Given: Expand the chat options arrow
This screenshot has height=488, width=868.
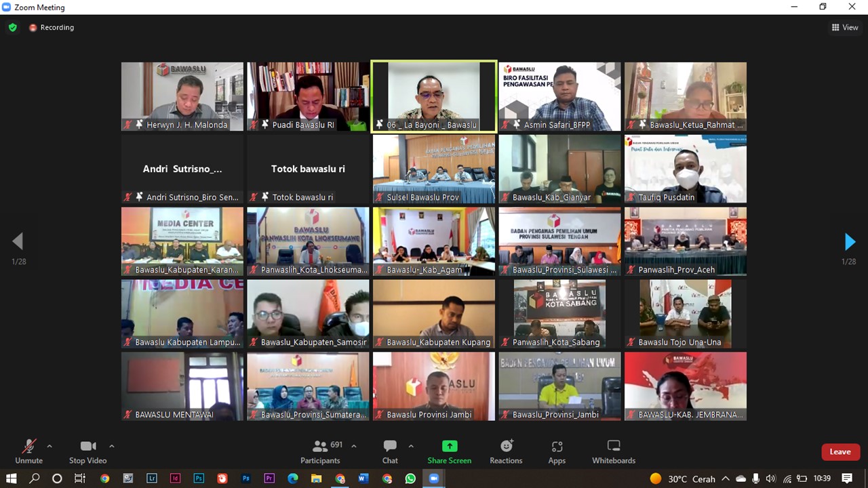Looking at the screenshot, I should coord(411,446).
